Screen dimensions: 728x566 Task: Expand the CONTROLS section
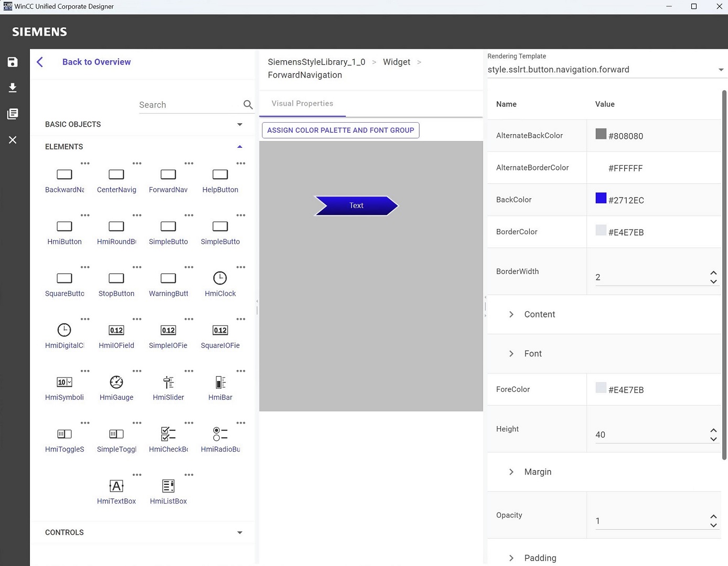pos(240,532)
